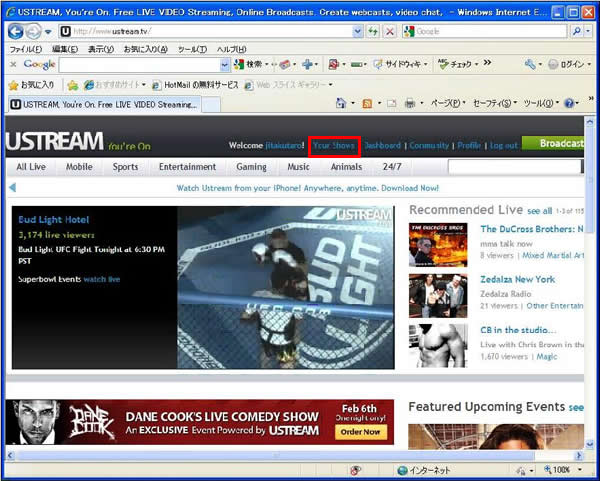Image resolution: width=600 pixels, height=481 pixels.
Task: Select the Animals category tab
Action: pyautogui.click(x=346, y=167)
